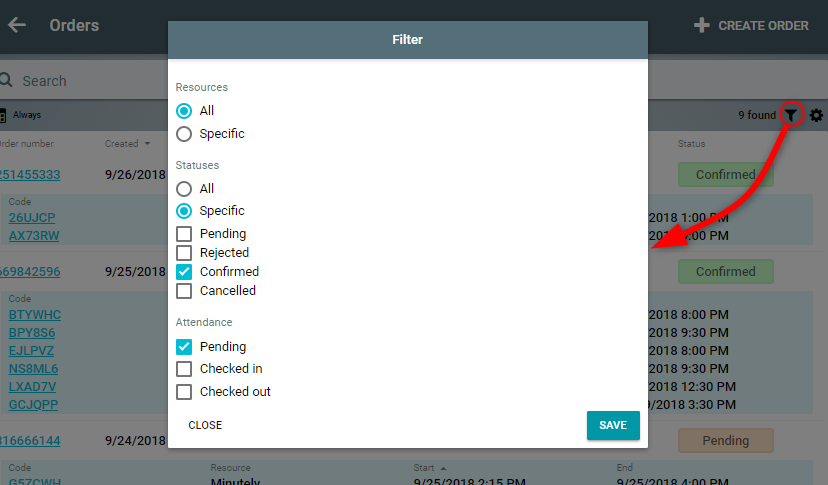
Task: Select the Specific radio under Resources
Action: pos(184,134)
